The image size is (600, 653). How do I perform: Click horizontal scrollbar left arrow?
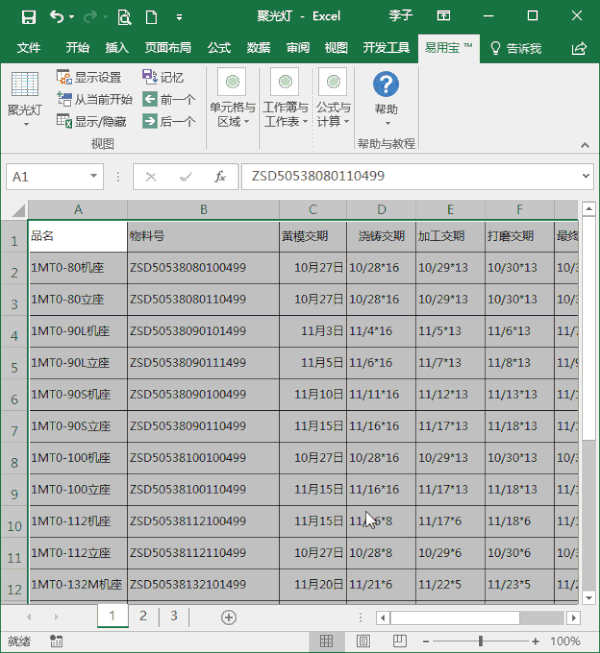[x=383, y=618]
